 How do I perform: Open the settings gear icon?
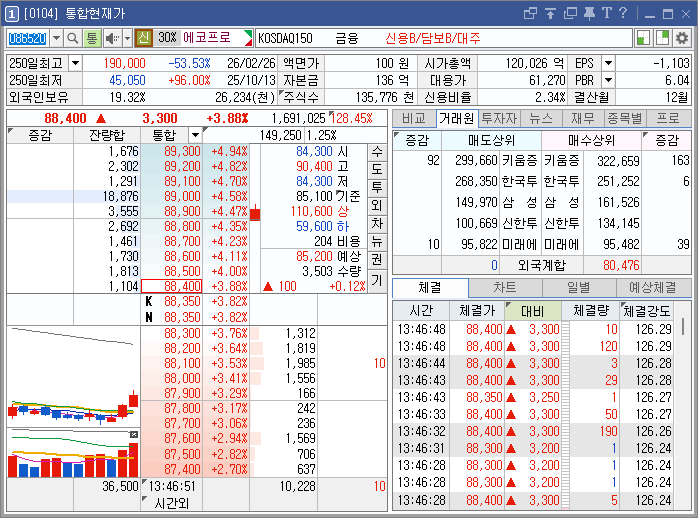tap(682, 38)
